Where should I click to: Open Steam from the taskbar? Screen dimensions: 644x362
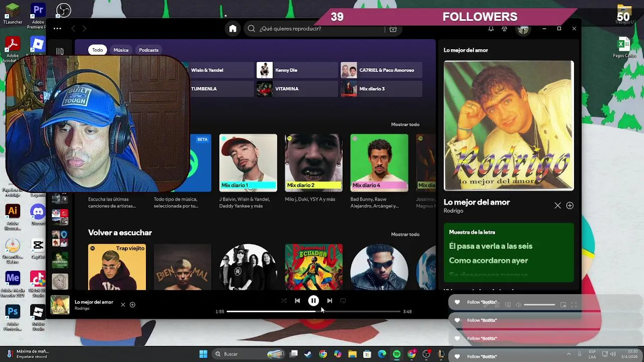coord(308,354)
